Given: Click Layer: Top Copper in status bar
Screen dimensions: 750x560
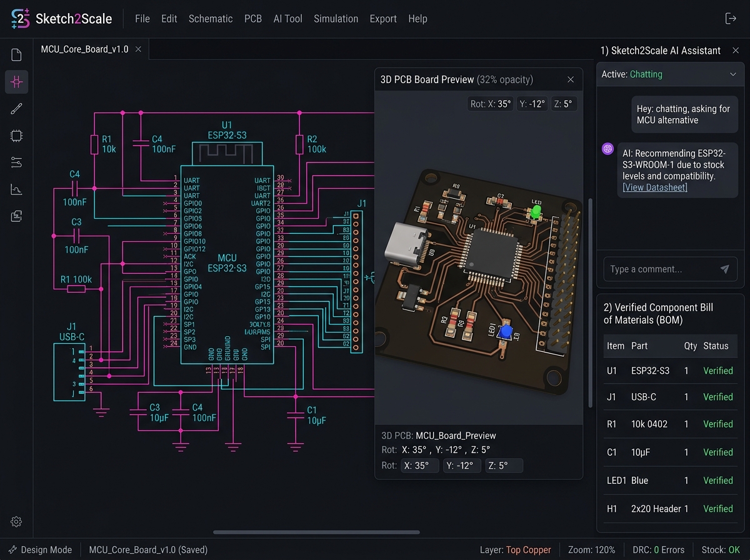Looking at the screenshot, I should [x=516, y=550].
